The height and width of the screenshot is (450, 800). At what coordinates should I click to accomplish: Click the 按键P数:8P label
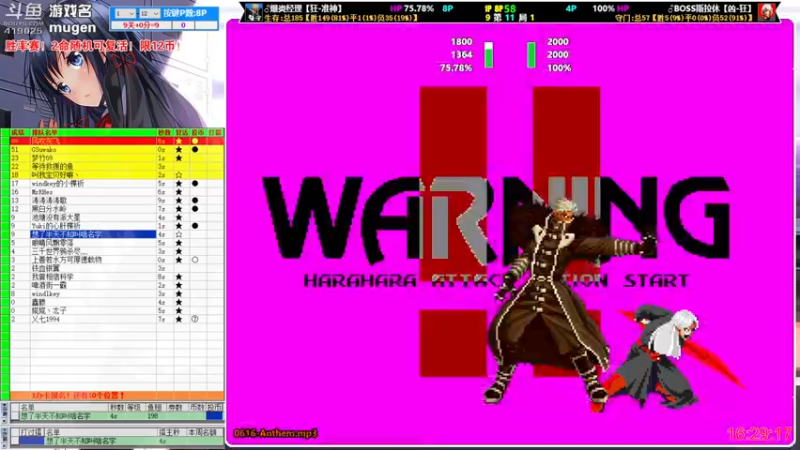[185, 13]
